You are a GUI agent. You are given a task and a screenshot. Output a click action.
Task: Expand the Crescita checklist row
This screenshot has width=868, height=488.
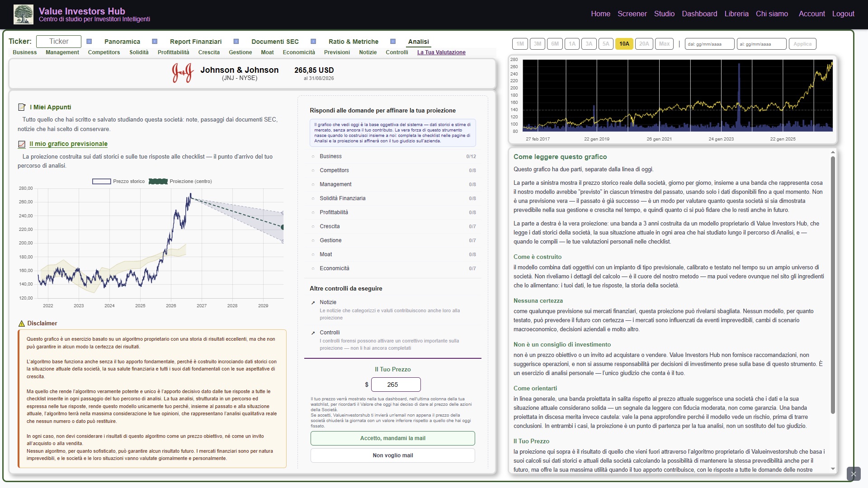click(x=393, y=226)
